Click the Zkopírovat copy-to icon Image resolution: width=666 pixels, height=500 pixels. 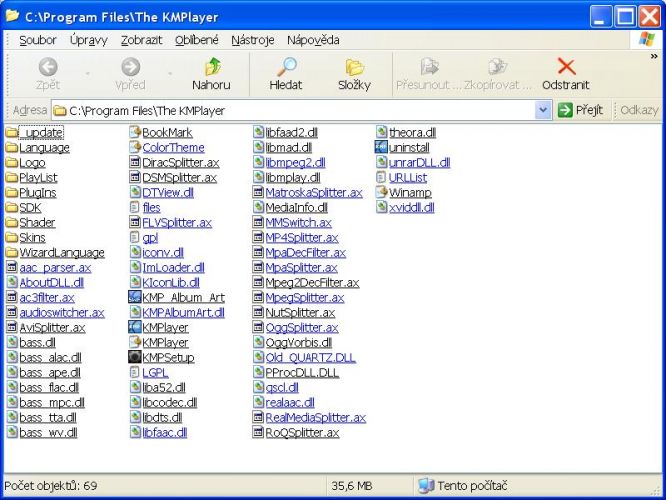(497, 67)
